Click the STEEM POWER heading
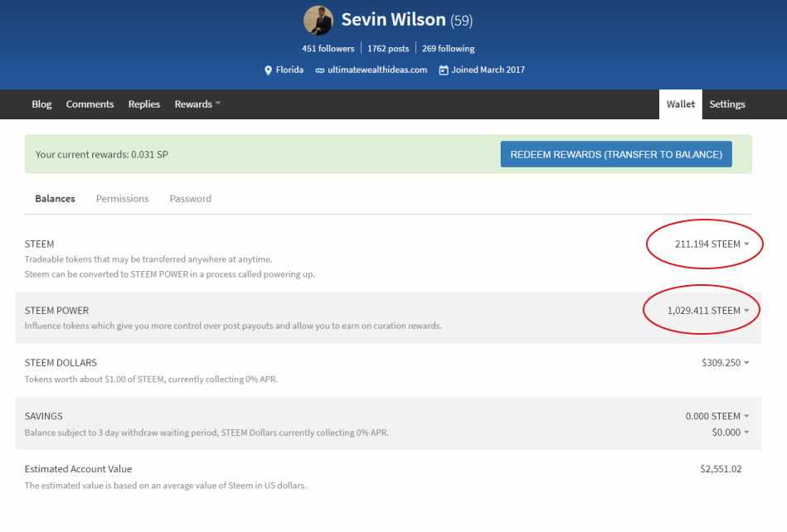 click(x=56, y=311)
